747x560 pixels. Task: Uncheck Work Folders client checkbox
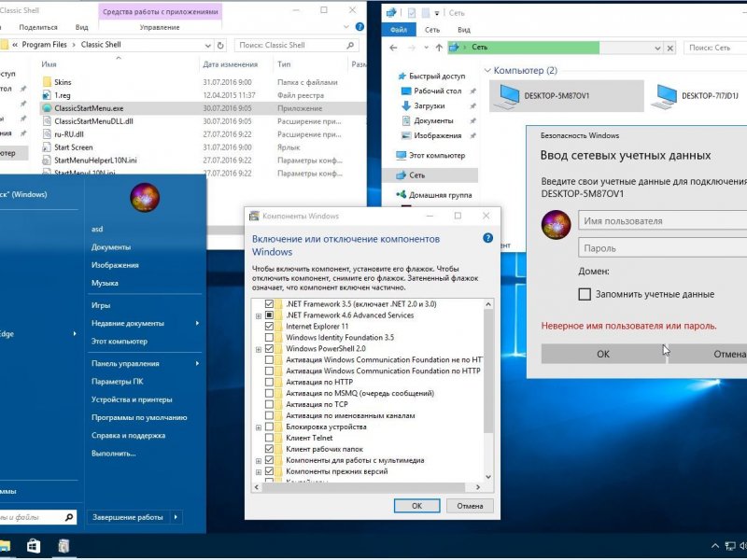click(269, 449)
